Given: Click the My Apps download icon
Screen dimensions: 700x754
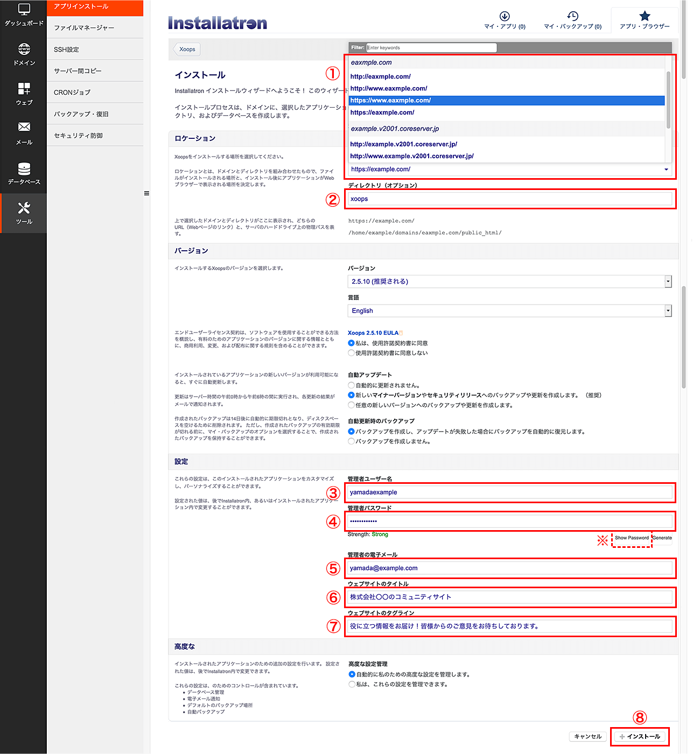Looking at the screenshot, I should click(x=505, y=16).
